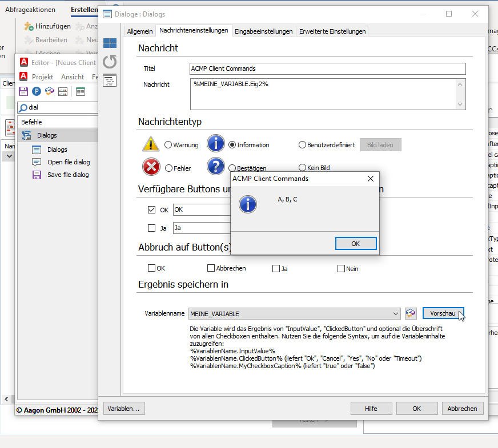Click the Variablen… button
This screenshot has height=448, width=498.
tap(124, 409)
